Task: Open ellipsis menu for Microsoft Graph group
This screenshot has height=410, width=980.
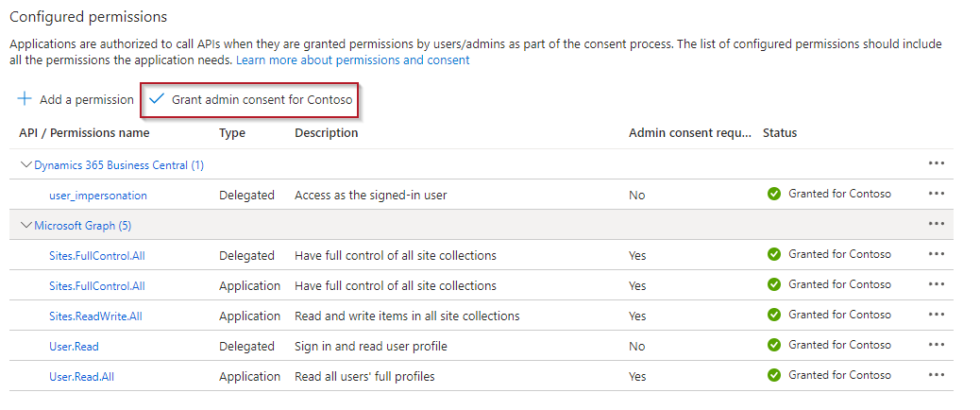Action: (x=936, y=224)
